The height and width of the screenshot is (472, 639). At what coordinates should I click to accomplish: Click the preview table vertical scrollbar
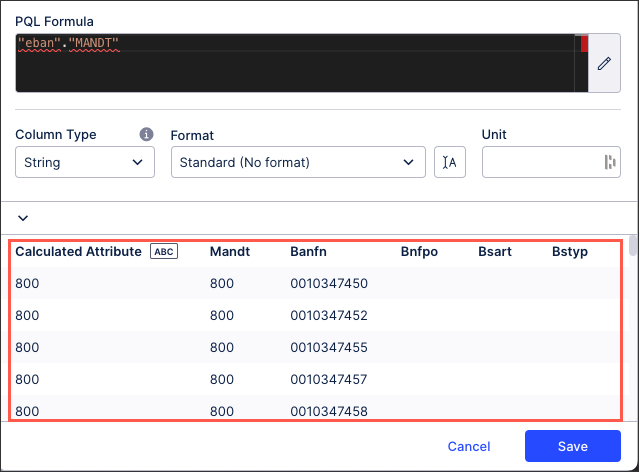click(632, 245)
